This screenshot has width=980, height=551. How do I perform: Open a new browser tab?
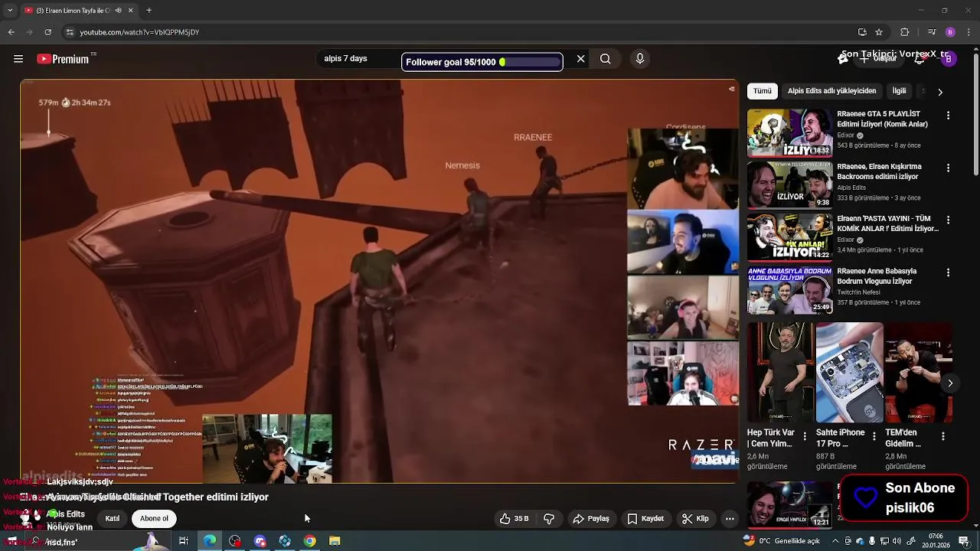click(x=149, y=11)
